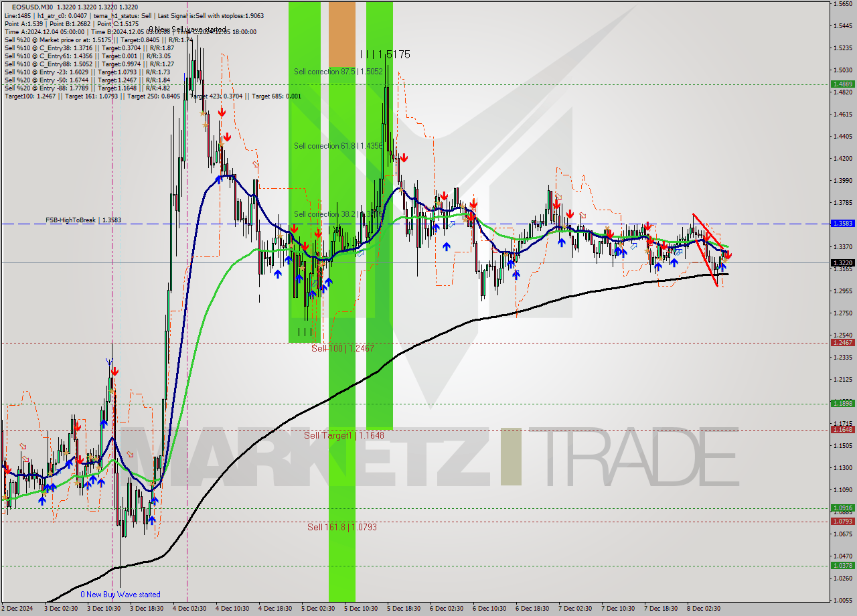Click the Line:1485 indicator status line
Image resolution: width=857 pixels, height=616 pixels.
[134, 15]
